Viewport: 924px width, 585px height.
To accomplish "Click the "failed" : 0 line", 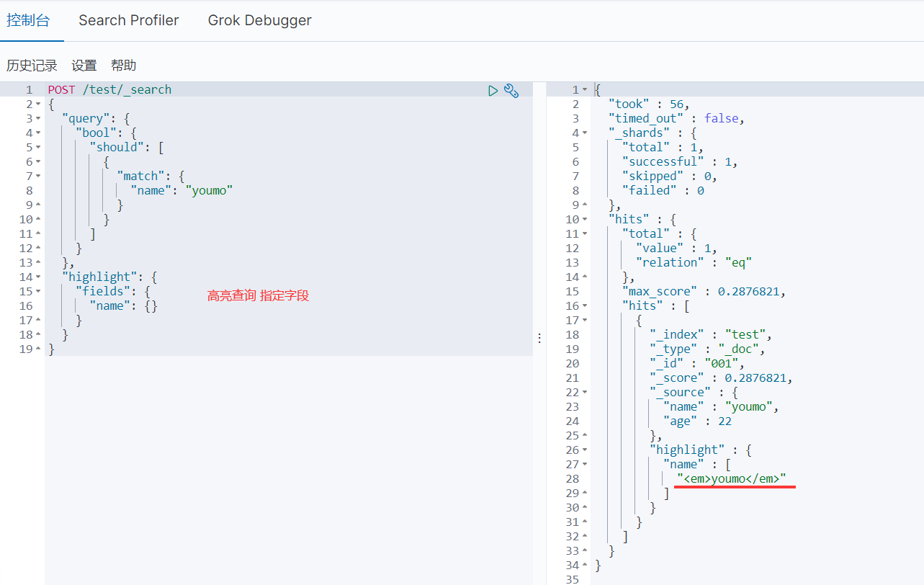I will [x=663, y=191].
